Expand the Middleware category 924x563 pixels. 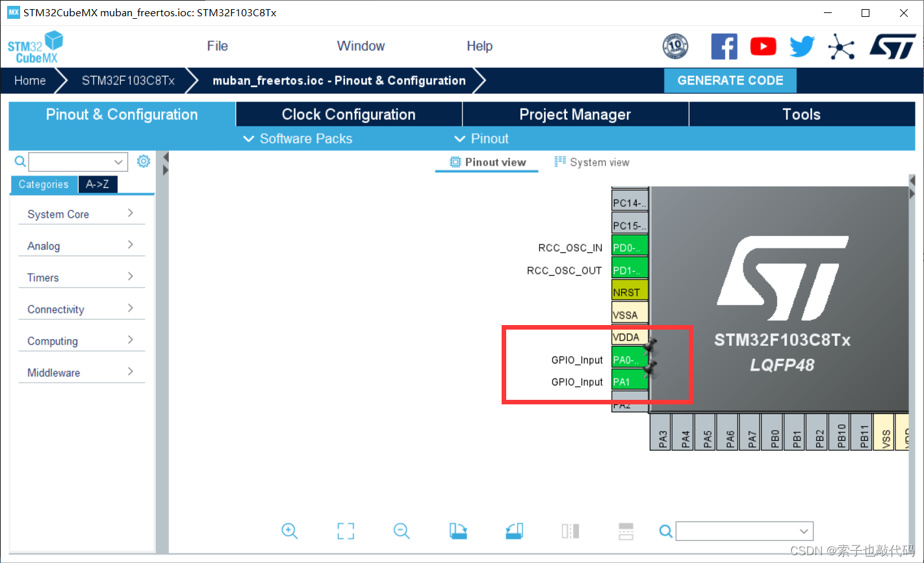pos(82,373)
